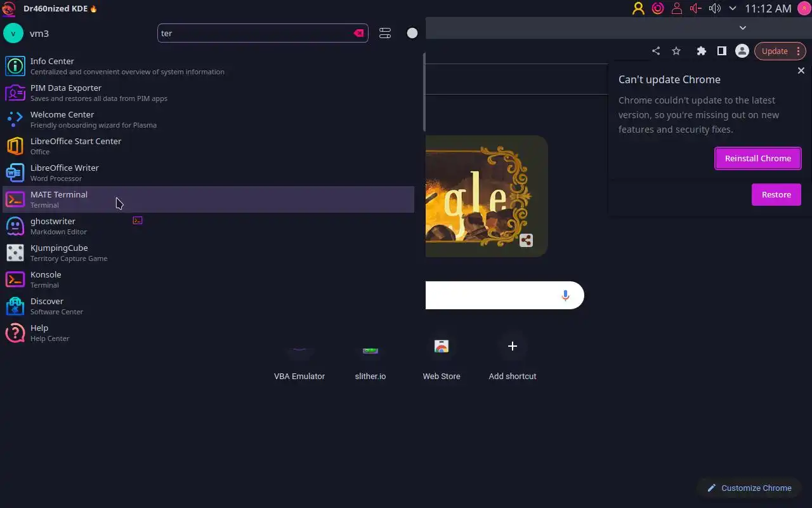Viewport: 812px width, 508px height.
Task: Open PIM Data Exporter
Action: [209, 93]
